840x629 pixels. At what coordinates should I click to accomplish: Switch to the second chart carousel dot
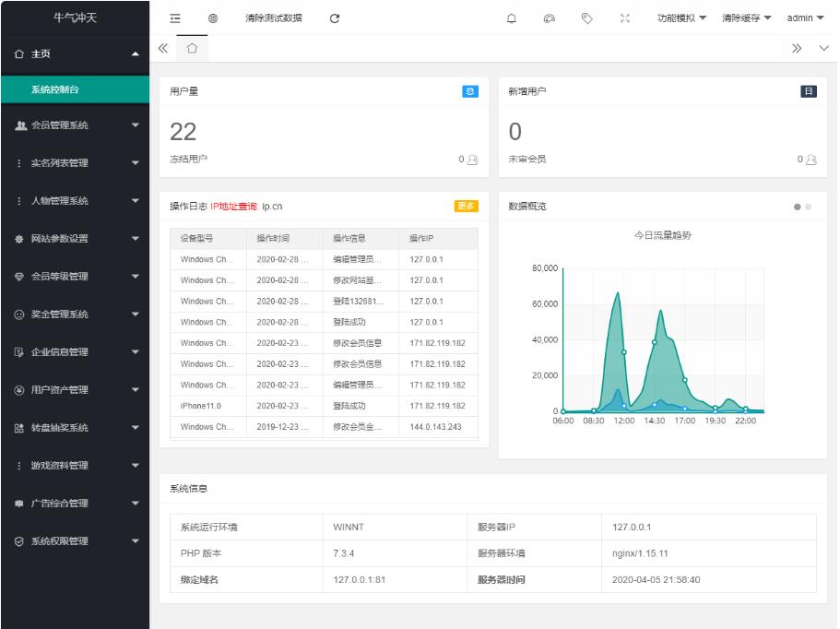[809, 207]
